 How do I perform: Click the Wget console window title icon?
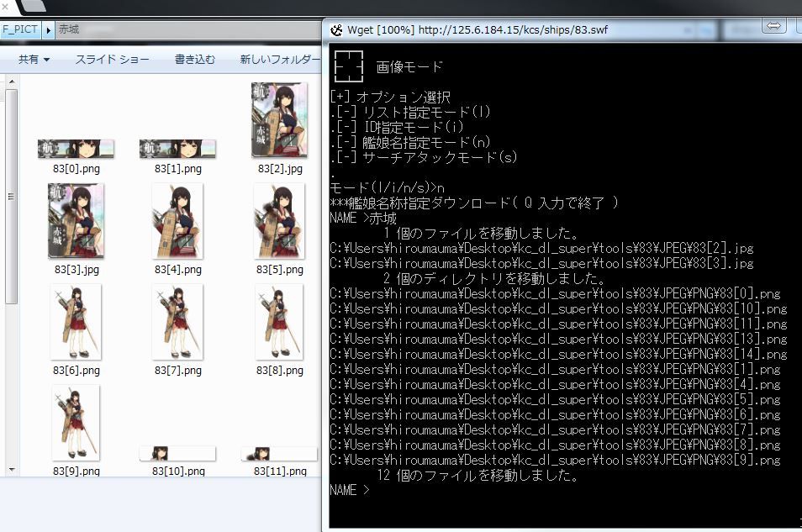coord(336,30)
